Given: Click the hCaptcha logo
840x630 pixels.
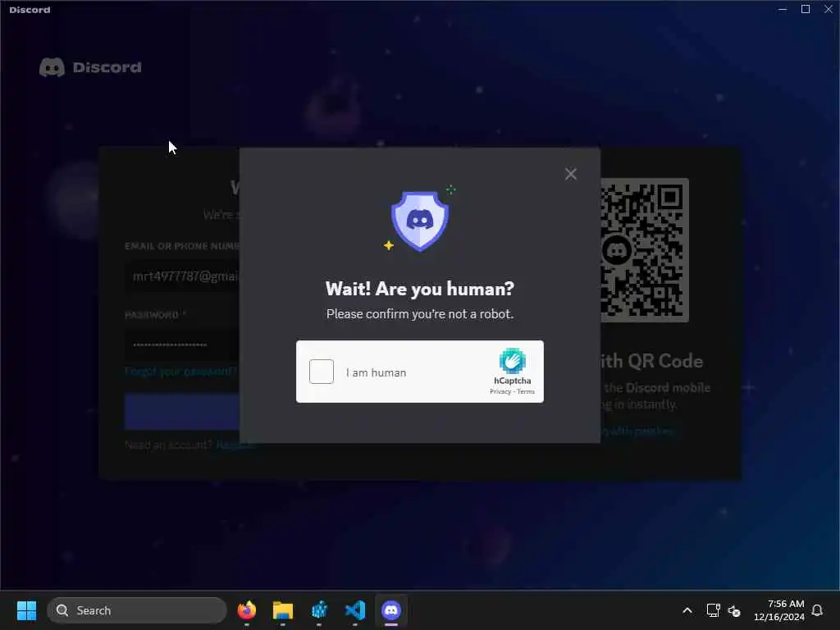Looking at the screenshot, I should 513,361.
